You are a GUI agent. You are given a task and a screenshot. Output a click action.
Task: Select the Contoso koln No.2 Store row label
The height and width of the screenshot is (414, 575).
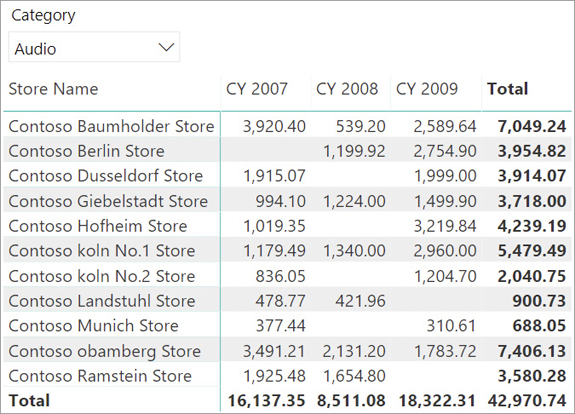pyautogui.click(x=102, y=276)
